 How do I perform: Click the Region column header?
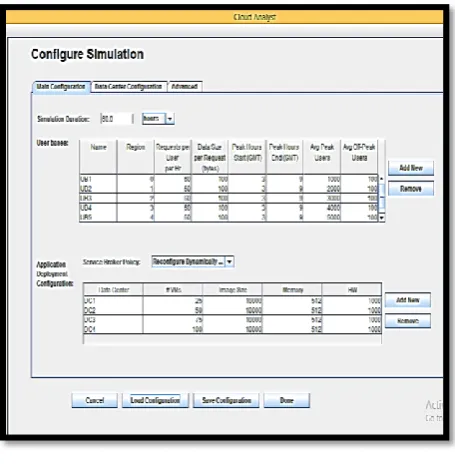[x=136, y=157]
